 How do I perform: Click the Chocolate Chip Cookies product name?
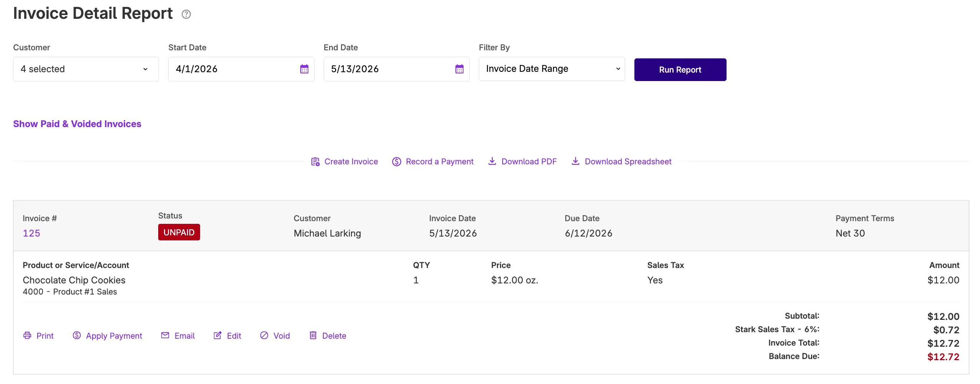pos(74,280)
